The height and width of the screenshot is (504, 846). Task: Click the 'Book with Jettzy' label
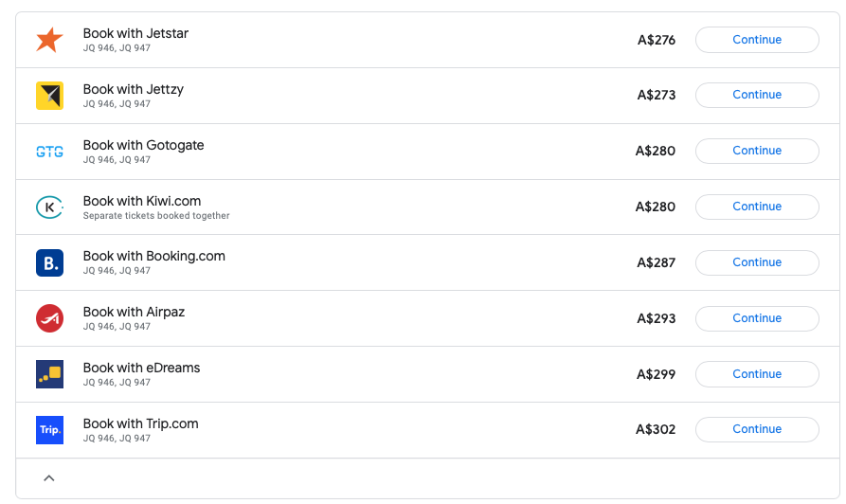pos(134,89)
